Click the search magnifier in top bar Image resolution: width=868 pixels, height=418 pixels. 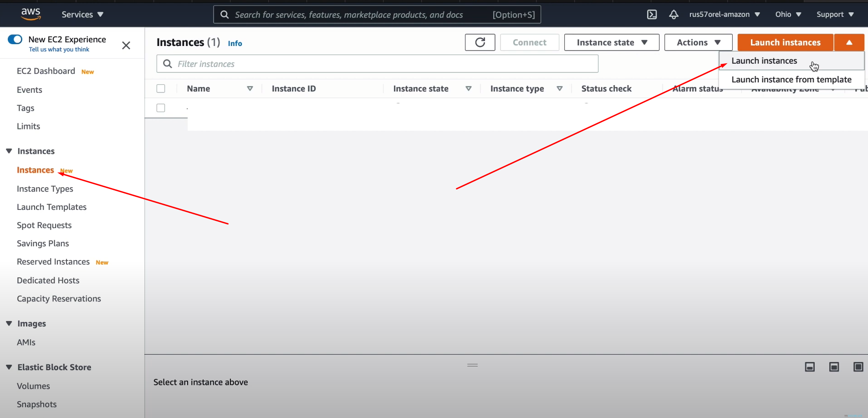tap(225, 15)
